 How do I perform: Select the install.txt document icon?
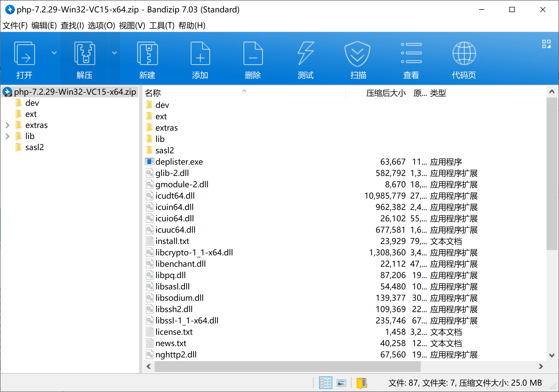149,241
